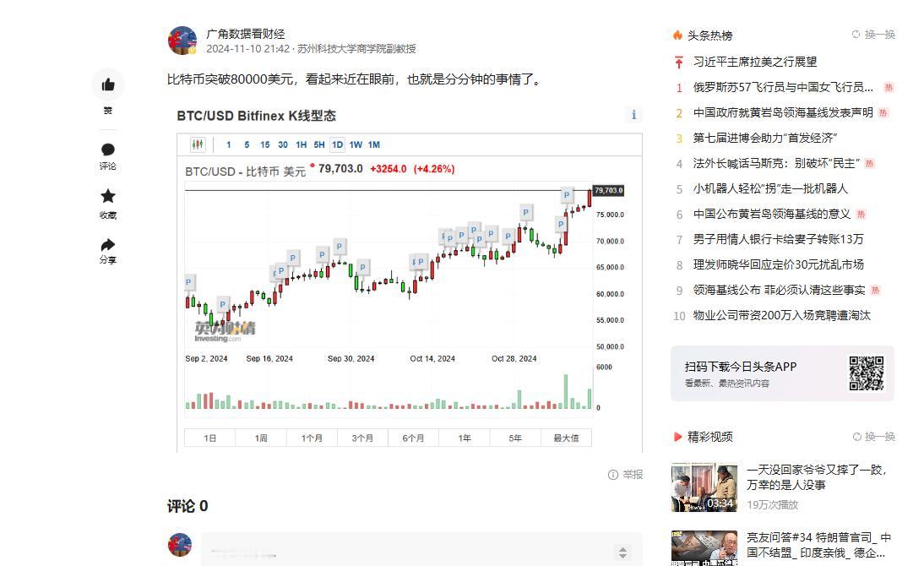Open hot item 第七届进博会助力"首发经济"

click(765, 138)
